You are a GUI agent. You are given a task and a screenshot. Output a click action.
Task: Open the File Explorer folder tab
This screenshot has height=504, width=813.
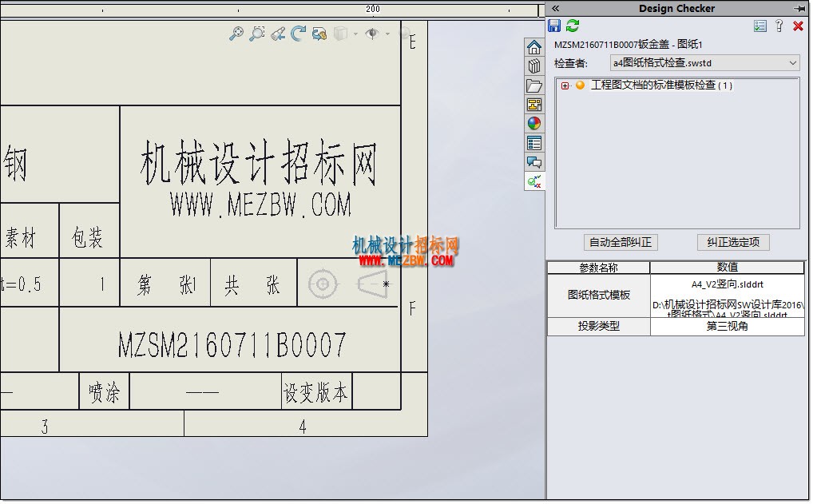pos(534,85)
